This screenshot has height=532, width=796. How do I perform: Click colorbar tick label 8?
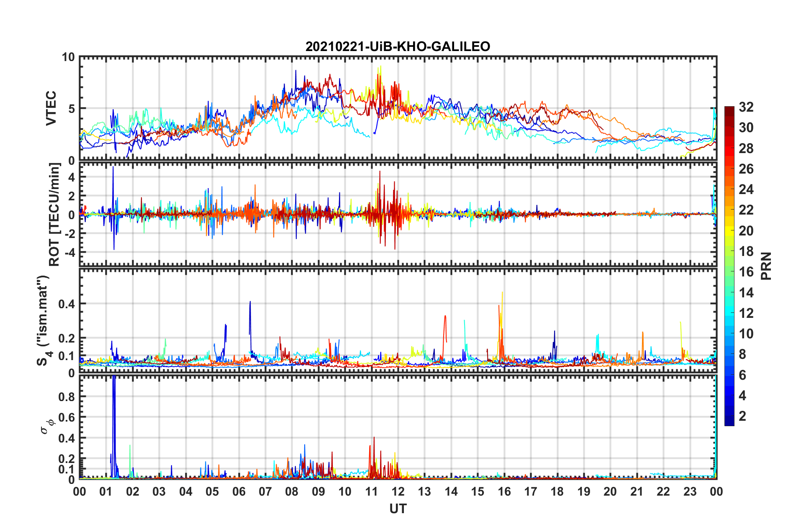742,354
